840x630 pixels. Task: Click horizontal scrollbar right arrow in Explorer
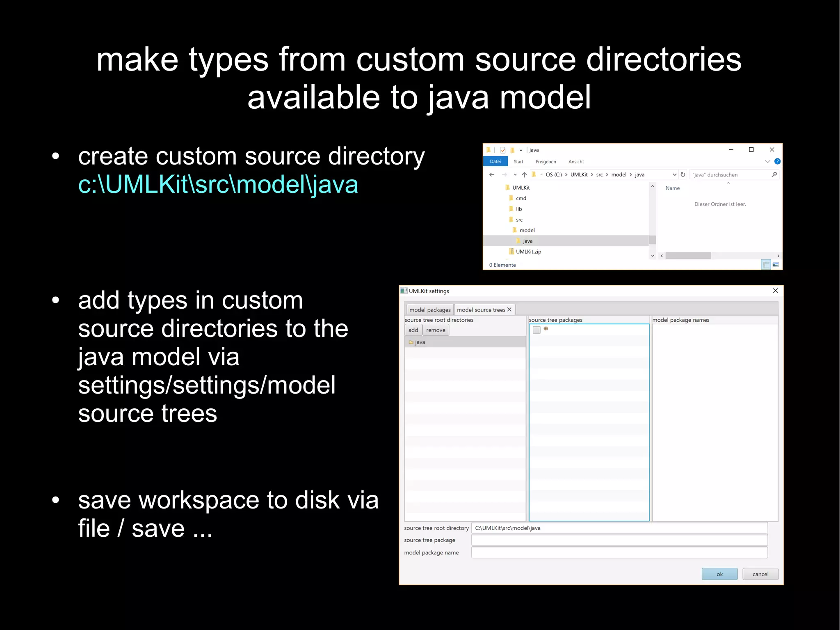[x=778, y=256]
